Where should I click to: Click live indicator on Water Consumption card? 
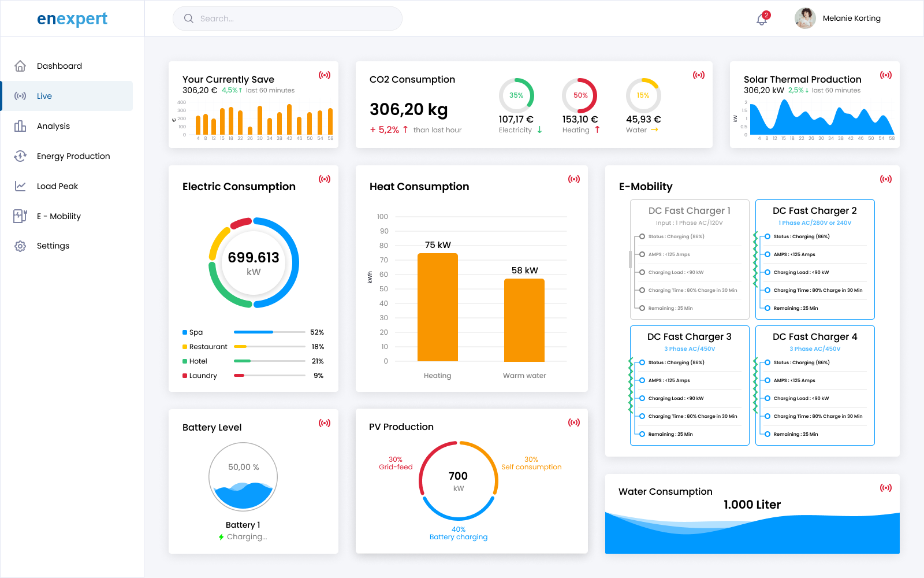click(x=886, y=488)
